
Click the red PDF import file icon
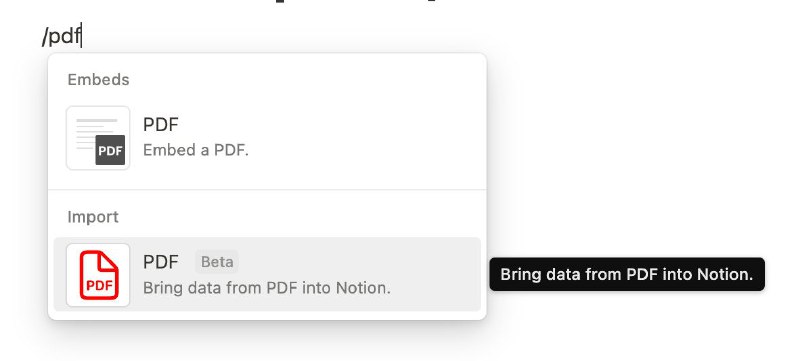[98, 275]
